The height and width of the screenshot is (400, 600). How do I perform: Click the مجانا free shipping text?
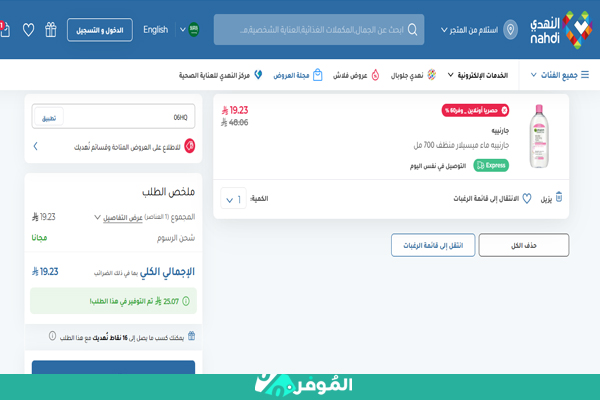point(39,238)
